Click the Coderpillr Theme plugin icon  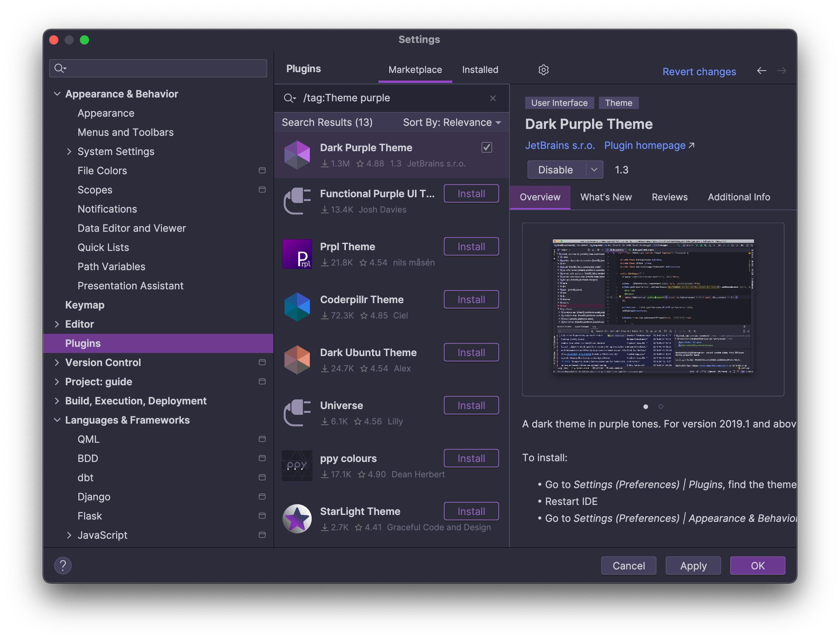click(296, 307)
